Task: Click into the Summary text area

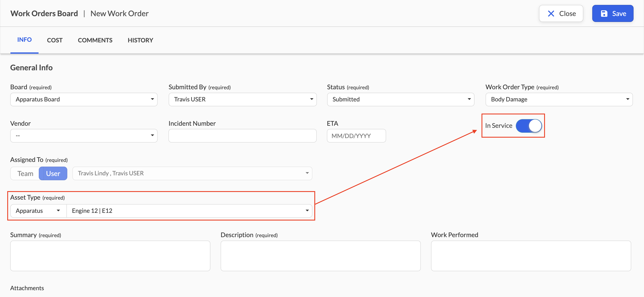Action: click(110, 256)
